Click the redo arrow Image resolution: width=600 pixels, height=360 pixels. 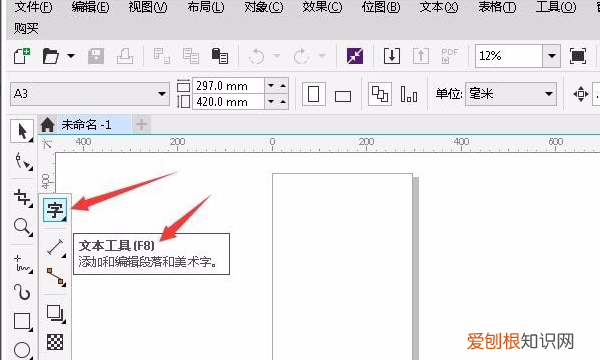click(301, 56)
